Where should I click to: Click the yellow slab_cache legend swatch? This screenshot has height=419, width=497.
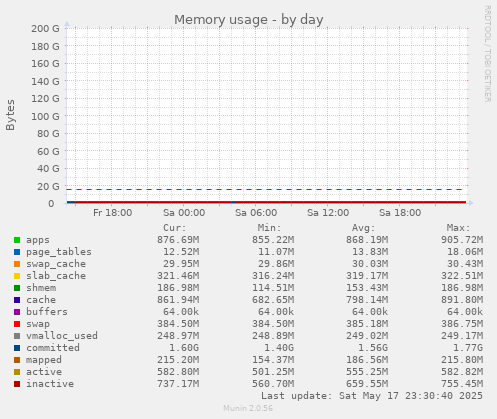coord(17,276)
